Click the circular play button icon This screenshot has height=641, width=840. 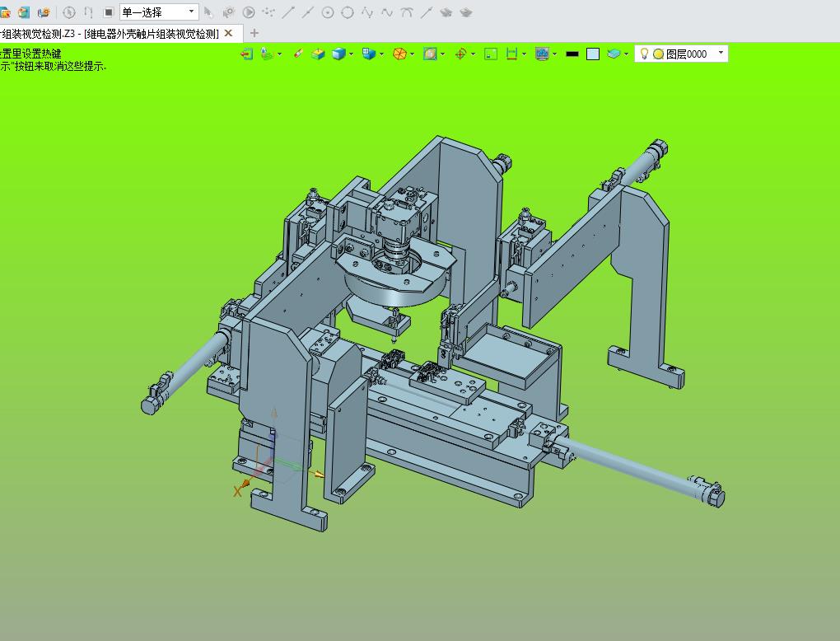coord(249,12)
